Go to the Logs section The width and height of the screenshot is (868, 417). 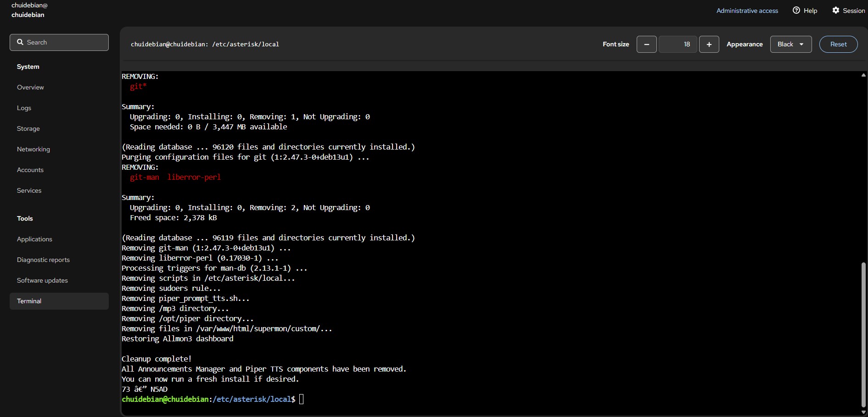pyautogui.click(x=24, y=108)
